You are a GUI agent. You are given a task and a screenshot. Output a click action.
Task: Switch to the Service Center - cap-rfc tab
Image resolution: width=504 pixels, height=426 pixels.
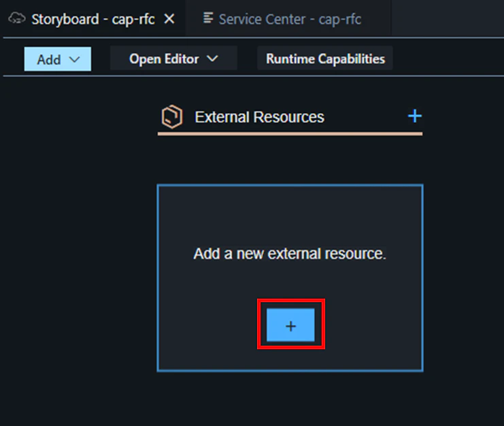click(288, 18)
